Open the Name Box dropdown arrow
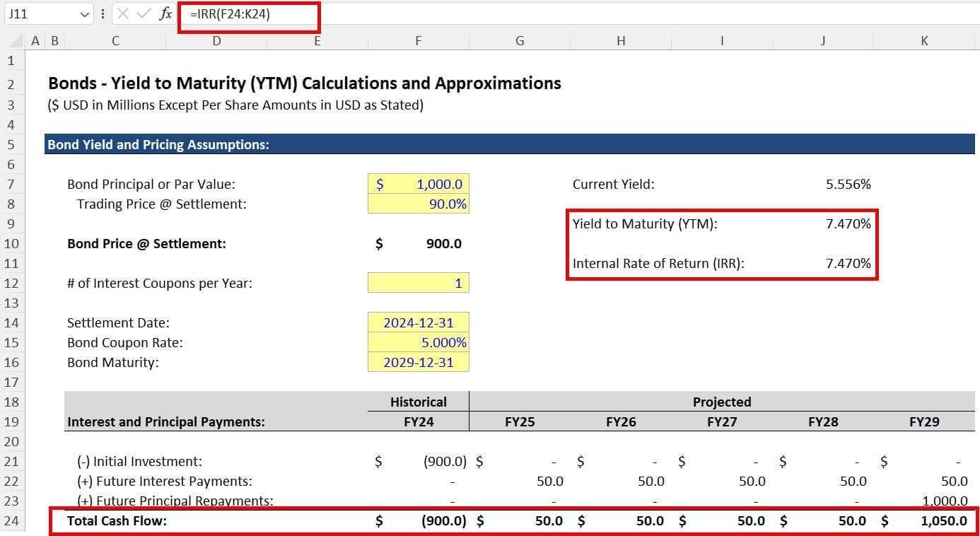The image size is (980, 536). [x=86, y=14]
